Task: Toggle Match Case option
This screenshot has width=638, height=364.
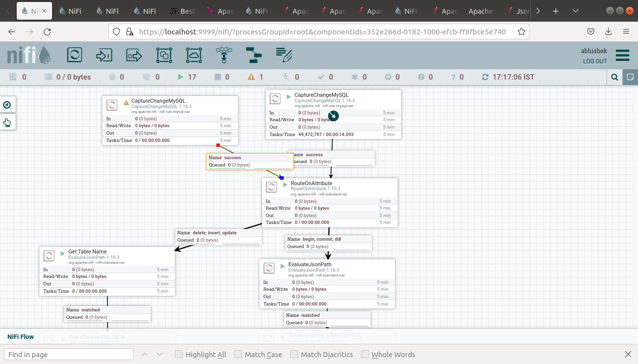Action: [x=238, y=354]
